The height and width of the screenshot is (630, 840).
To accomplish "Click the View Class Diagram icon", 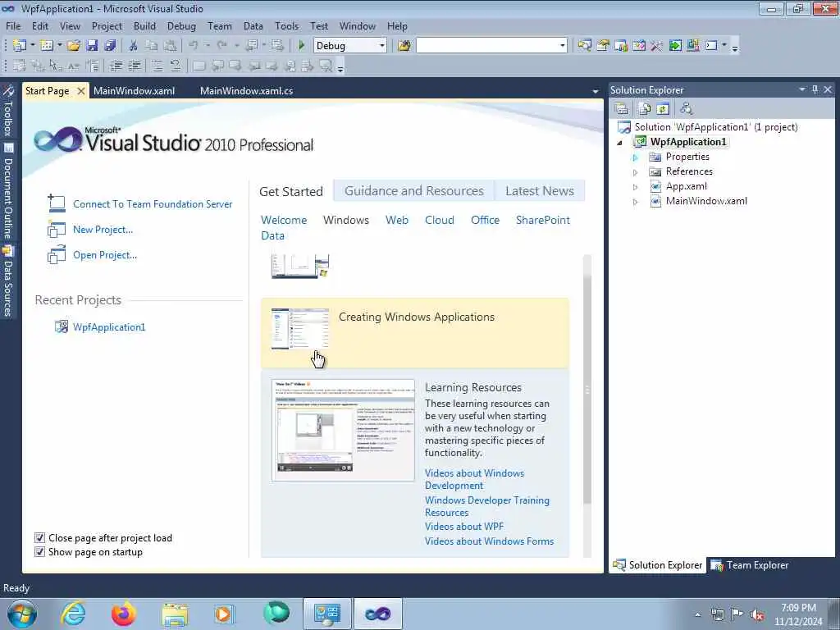I will pos(687,109).
